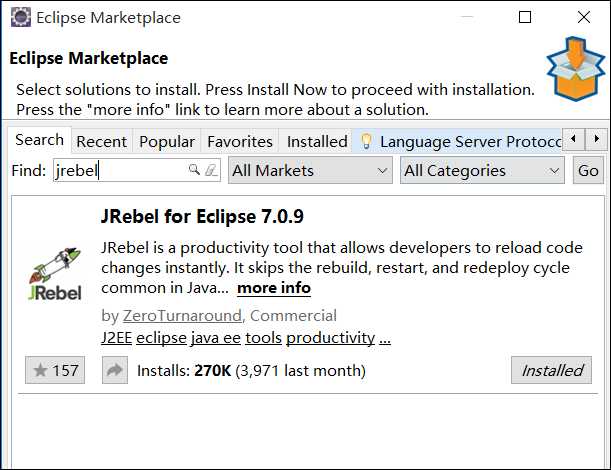The height and width of the screenshot is (470, 611).
Task: Open the Language Server Protocol tab
Action: tap(457, 141)
